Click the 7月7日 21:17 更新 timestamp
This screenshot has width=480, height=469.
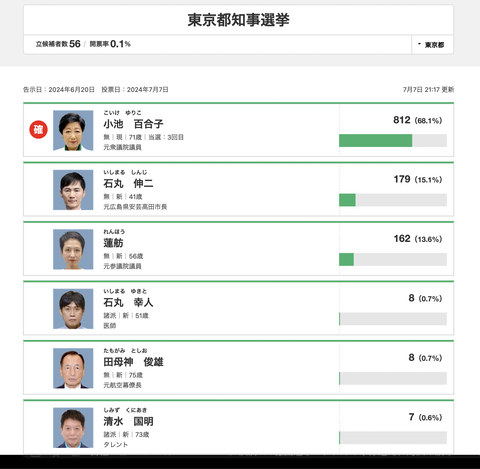click(428, 89)
